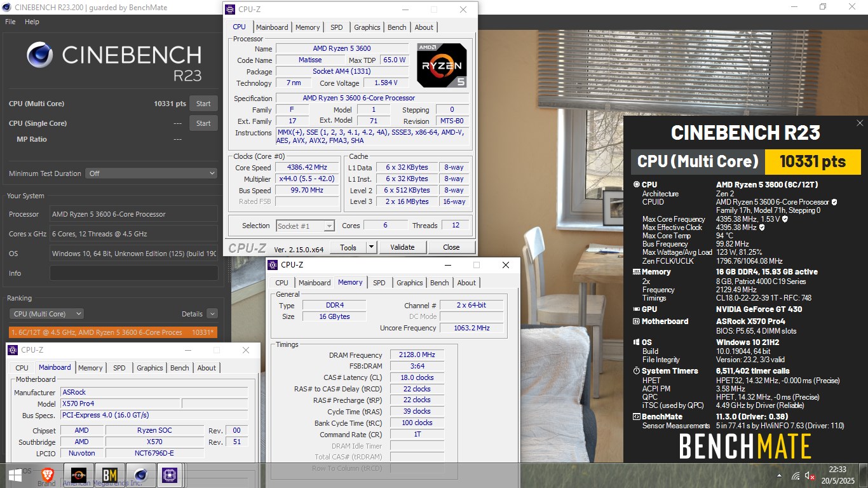Click into the Info field under Your System
868x488 pixels.
click(x=133, y=273)
